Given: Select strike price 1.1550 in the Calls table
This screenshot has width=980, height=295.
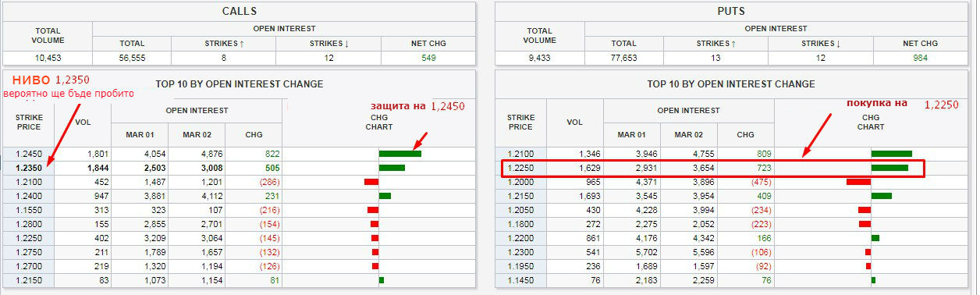Looking at the screenshot, I should tap(30, 209).
